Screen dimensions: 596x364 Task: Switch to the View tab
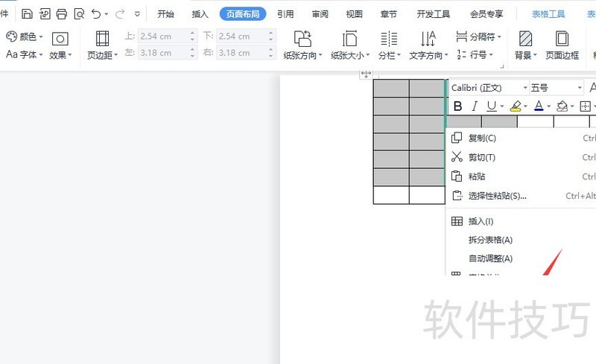point(354,14)
